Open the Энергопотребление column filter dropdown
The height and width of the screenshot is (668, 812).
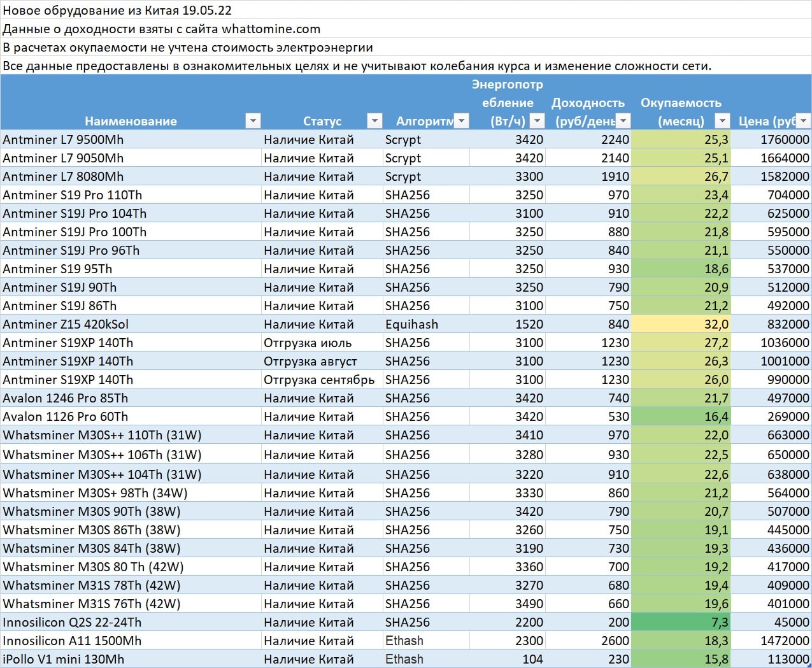tap(538, 120)
